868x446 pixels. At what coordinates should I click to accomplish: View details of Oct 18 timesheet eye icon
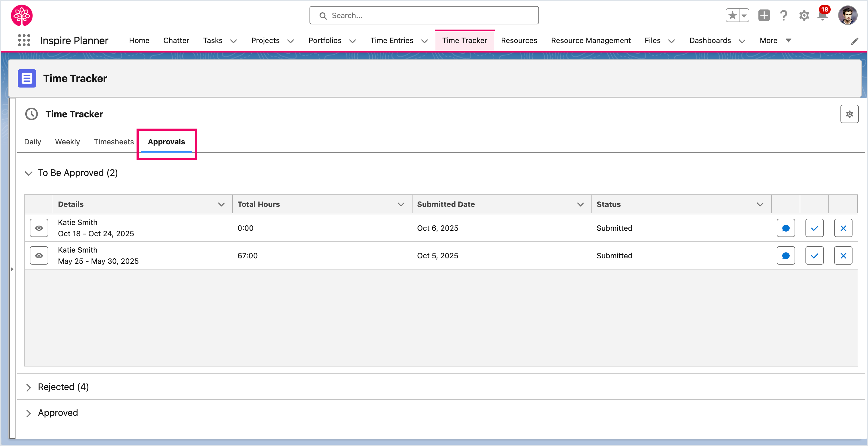tap(39, 228)
